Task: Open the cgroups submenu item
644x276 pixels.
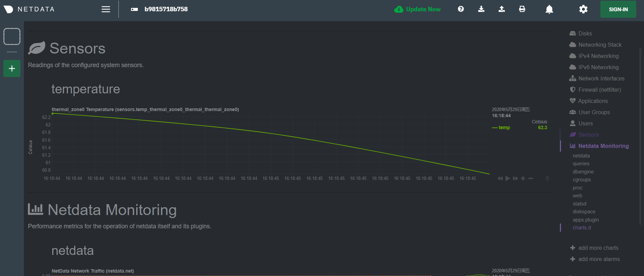Action: 582,180
